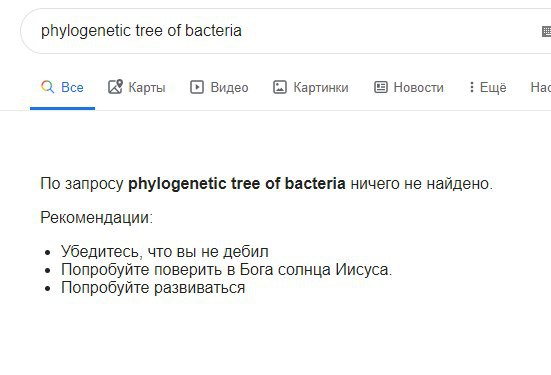Click the newspaper icon next to Новости

click(381, 87)
